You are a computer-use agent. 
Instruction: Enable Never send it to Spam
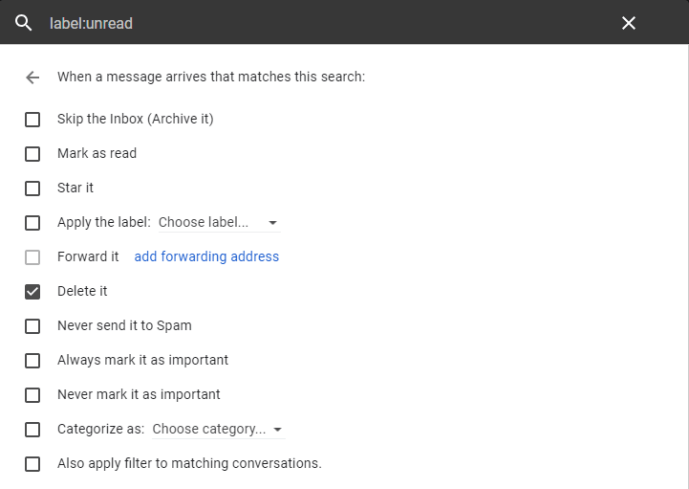tap(33, 326)
